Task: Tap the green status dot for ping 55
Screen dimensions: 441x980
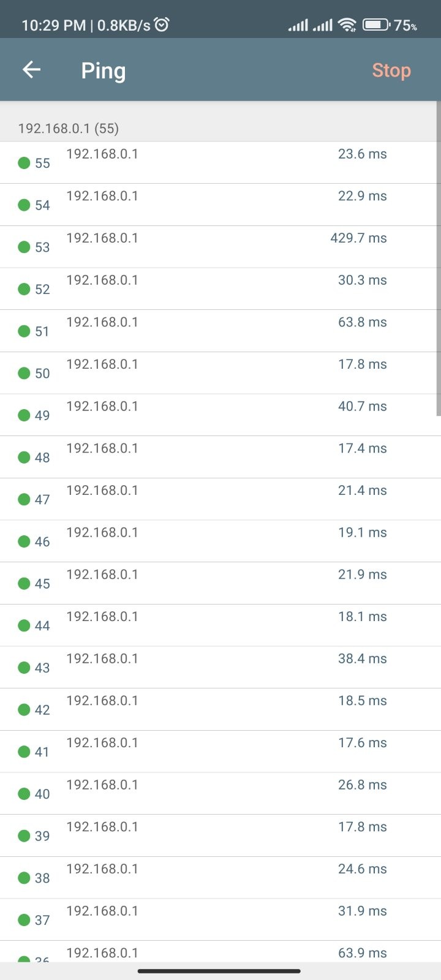Action: point(24,163)
